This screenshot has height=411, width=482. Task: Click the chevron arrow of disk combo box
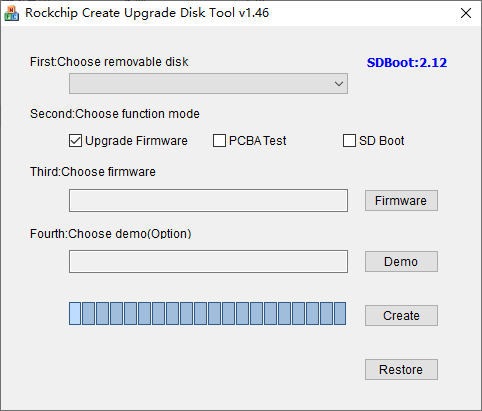[339, 84]
